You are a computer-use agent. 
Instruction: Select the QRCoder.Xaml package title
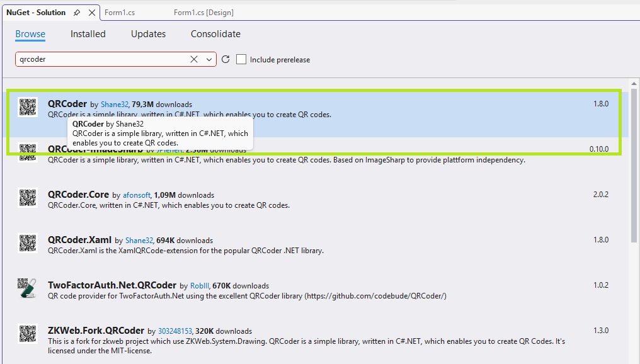click(x=79, y=240)
